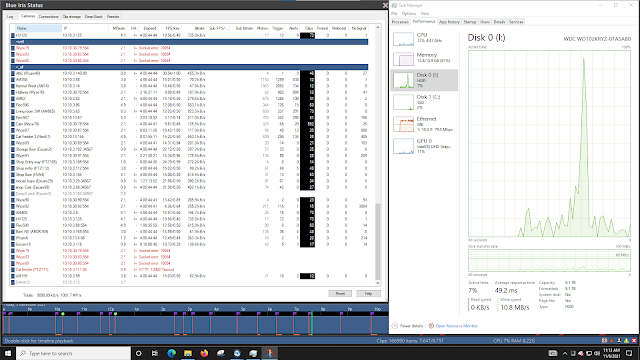Image resolution: width=640 pixels, height=360 pixels.
Task: Click the camera list vertical scrollbar
Action: [378, 155]
